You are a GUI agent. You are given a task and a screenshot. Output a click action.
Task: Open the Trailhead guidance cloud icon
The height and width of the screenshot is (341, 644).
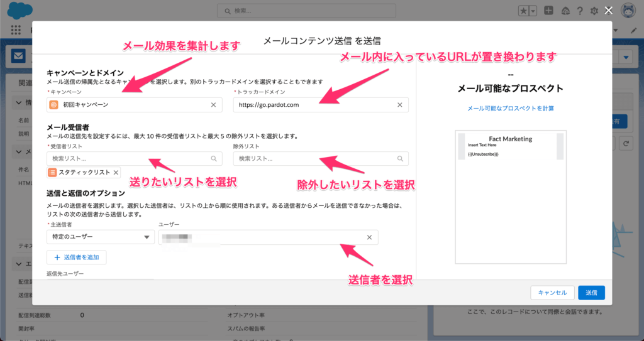tap(565, 11)
